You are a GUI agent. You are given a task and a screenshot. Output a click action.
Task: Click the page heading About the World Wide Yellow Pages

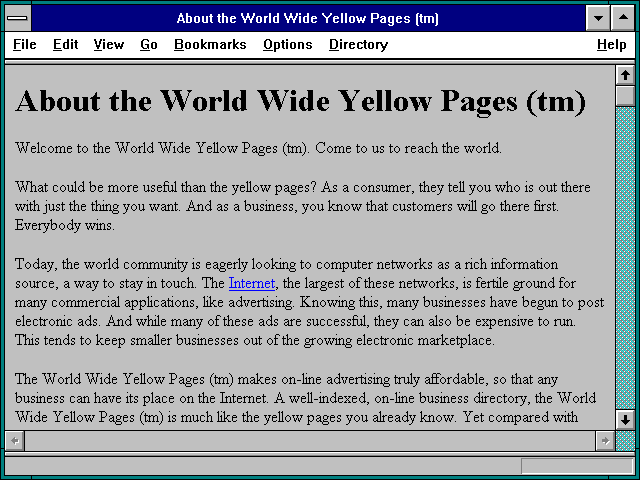coord(301,101)
